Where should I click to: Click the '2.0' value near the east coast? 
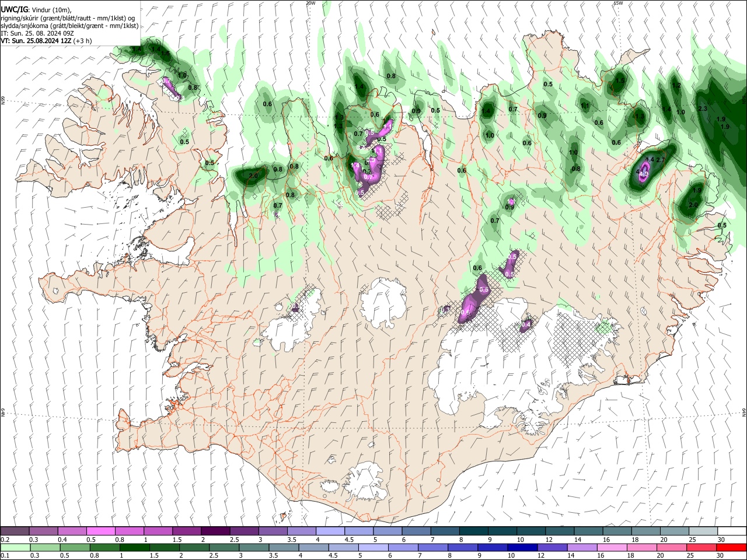[693, 205]
